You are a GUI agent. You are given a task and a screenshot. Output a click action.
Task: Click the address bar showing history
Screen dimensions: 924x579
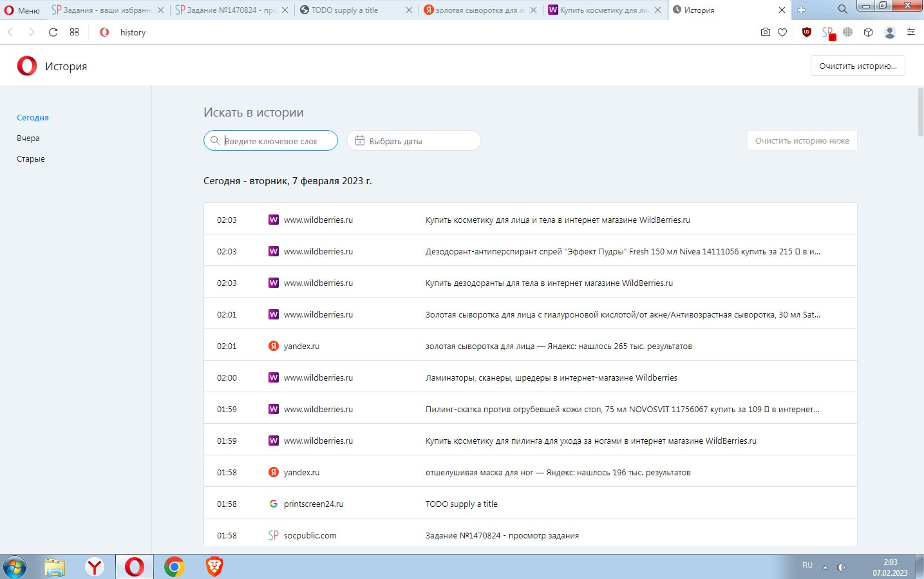coord(425,32)
